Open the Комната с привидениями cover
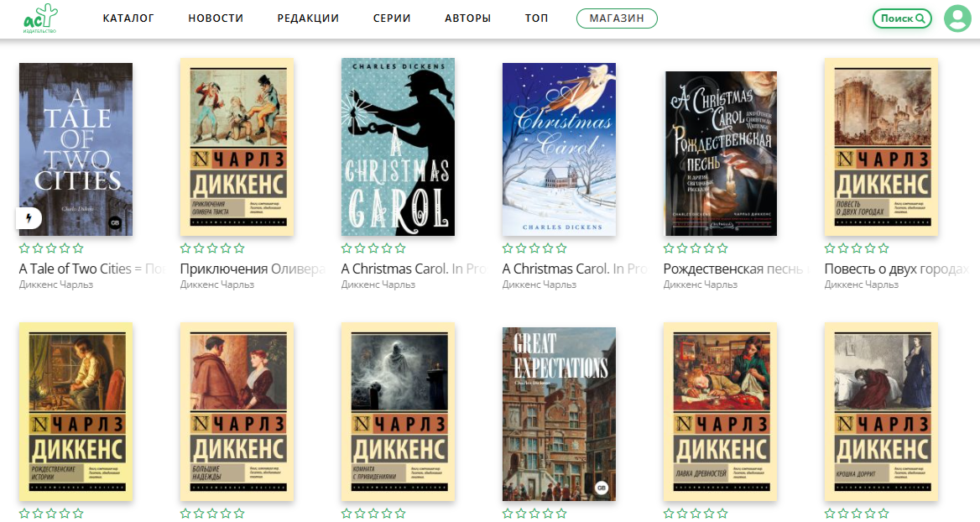Screen dimensions: 980x522 [398, 411]
